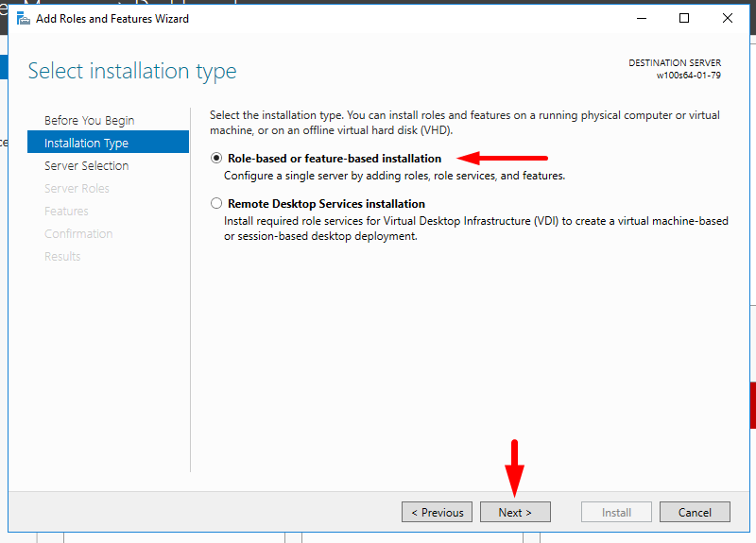Viewport: 756px width, 543px height.
Task: Click the wizard title bar text
Action: 112,18
